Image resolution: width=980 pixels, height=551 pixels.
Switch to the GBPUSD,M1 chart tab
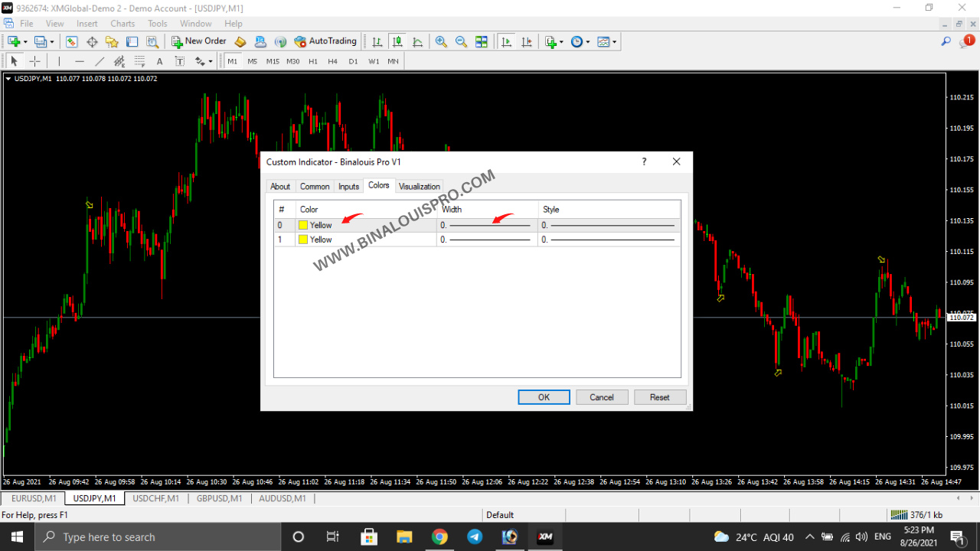pos(219,498)
